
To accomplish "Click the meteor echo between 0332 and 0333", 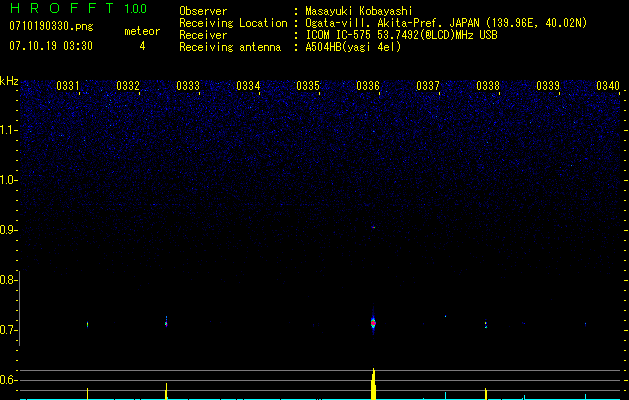I will [x=166, y=322].
